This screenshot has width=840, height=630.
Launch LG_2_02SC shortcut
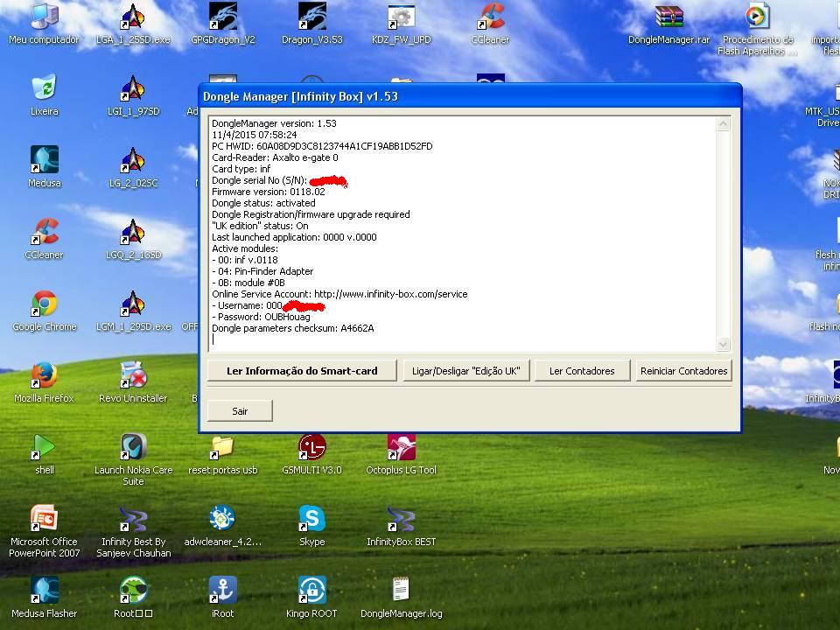133,167
